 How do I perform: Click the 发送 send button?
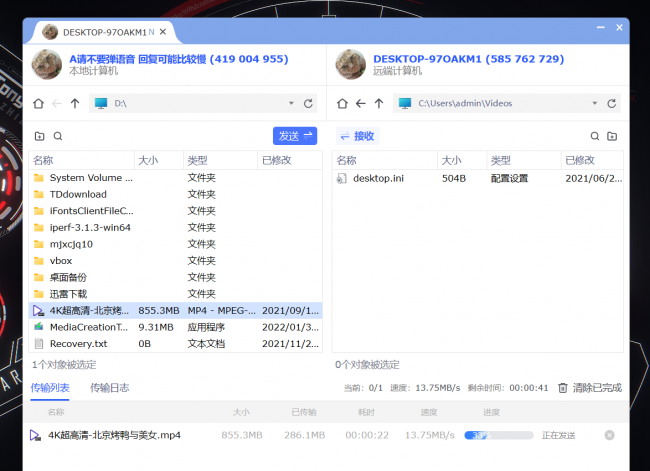click(x=295, y=136)
